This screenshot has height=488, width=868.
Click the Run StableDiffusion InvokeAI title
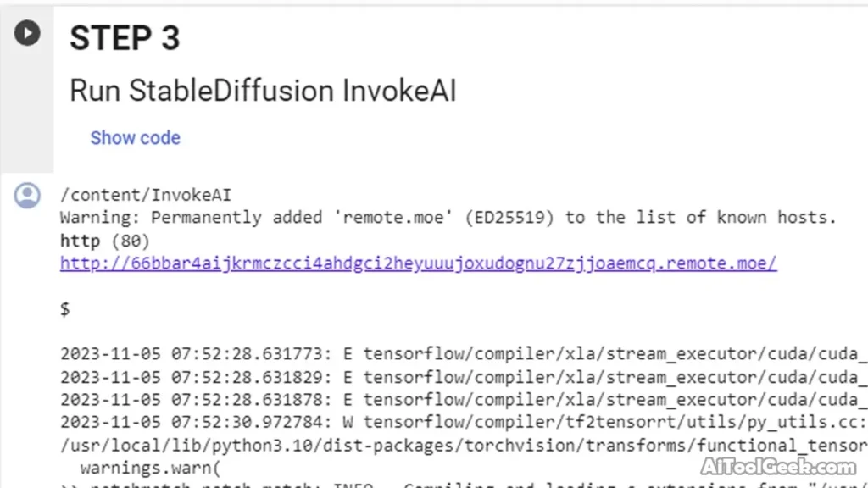pyautogui.click(x=263, y=90)
